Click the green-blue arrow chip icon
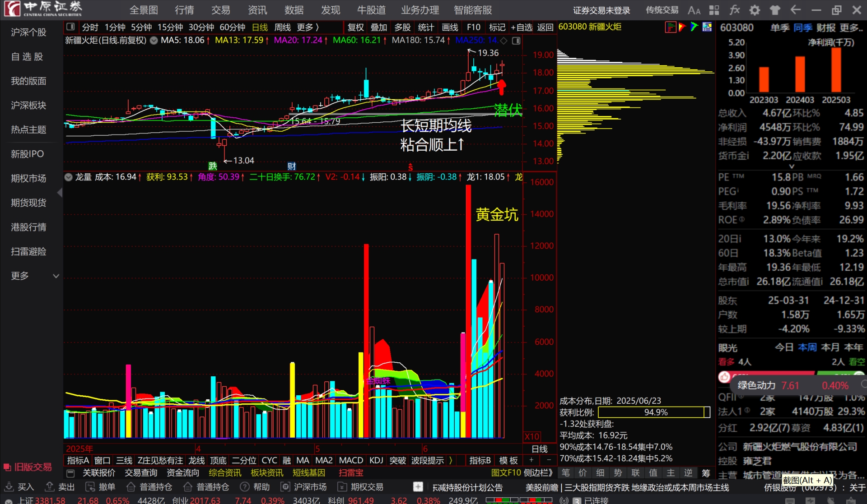867x504 pixels. 695,27
